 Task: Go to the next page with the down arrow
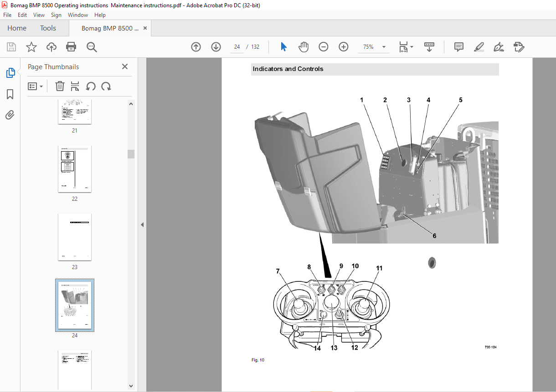(x=216, y=47)
